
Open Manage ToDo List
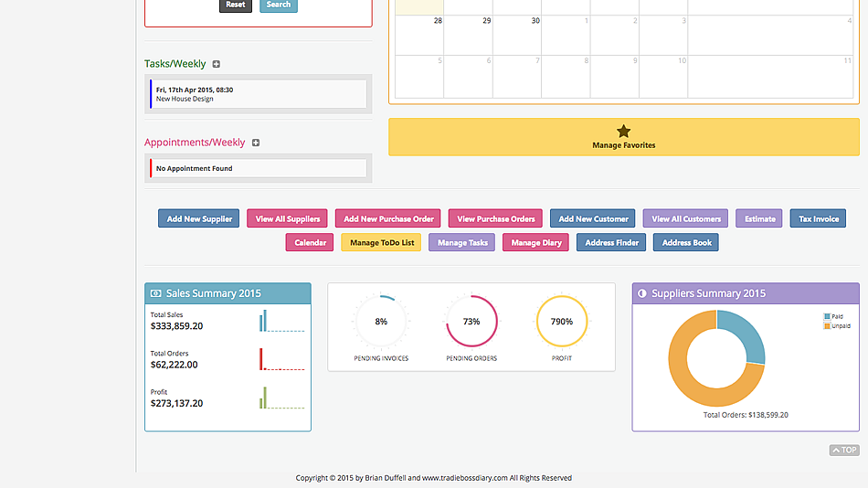[381, 242]
